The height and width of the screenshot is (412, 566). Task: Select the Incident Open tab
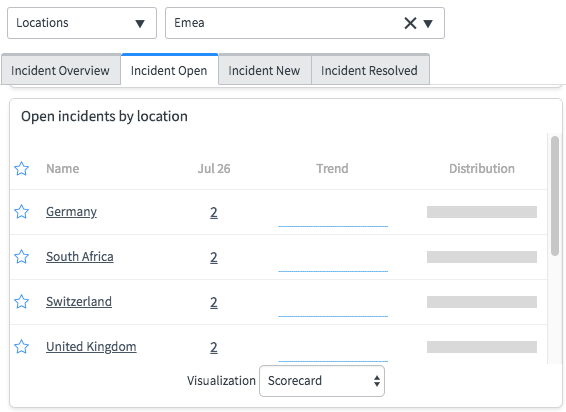169,70
